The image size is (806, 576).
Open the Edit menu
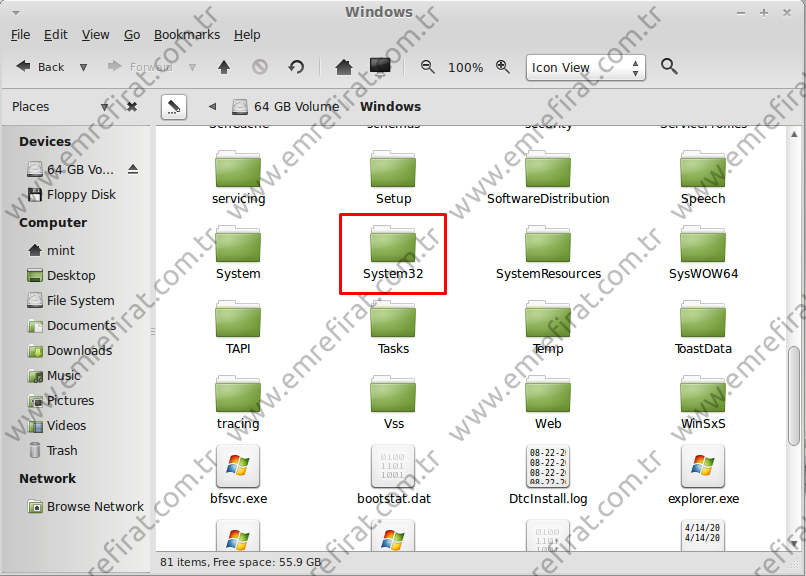[x=56, y=34]
